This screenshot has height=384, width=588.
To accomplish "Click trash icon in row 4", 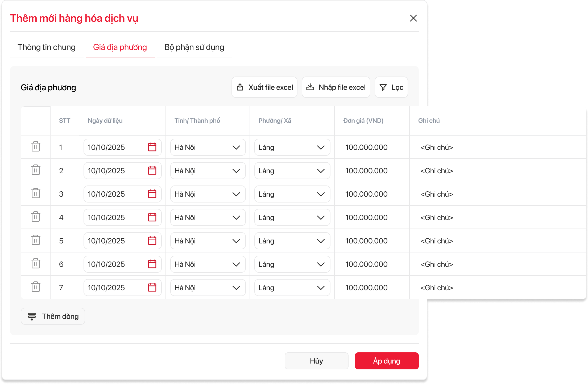I will click(35, 217).
